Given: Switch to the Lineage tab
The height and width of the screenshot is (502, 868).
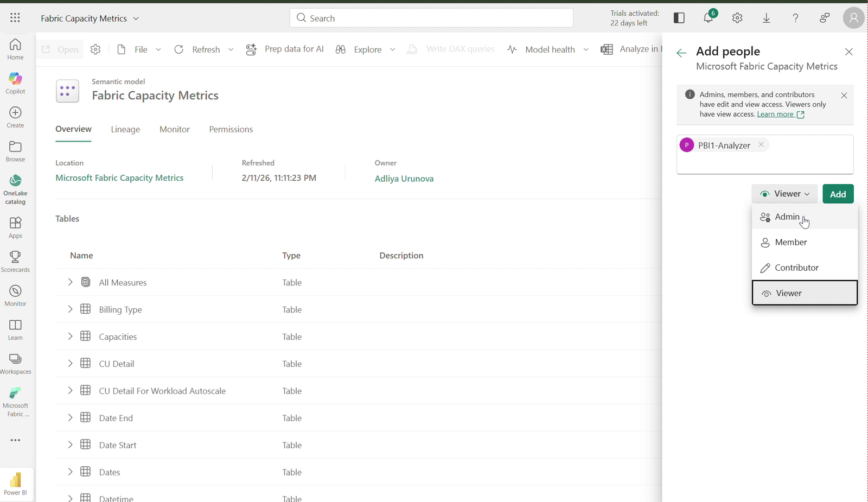Looking at the screenshot, I should [x=125, y=129].
